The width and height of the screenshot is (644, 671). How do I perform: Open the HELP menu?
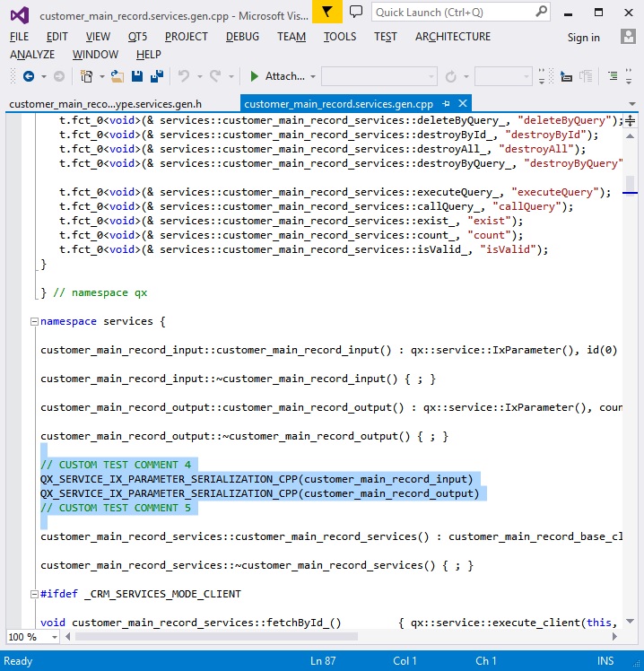coord(149,55)
